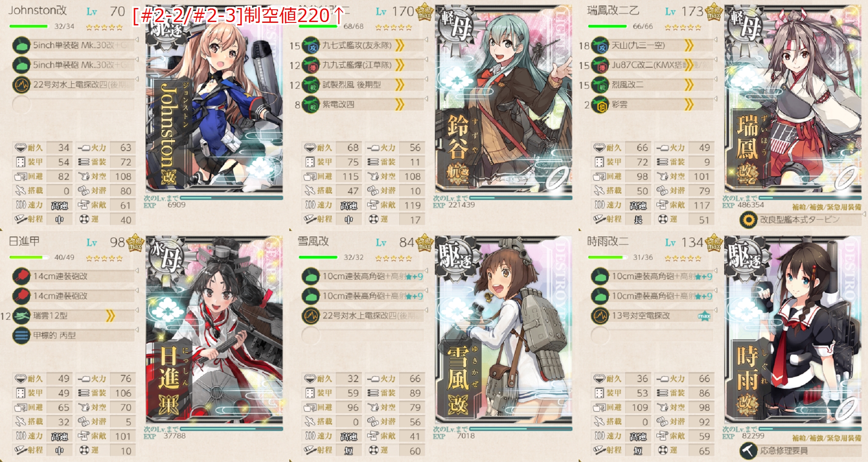Click the 甲標的 丙型 midget sub icon
The height and width of the screenshot is (462, 868).
(21, 335)
